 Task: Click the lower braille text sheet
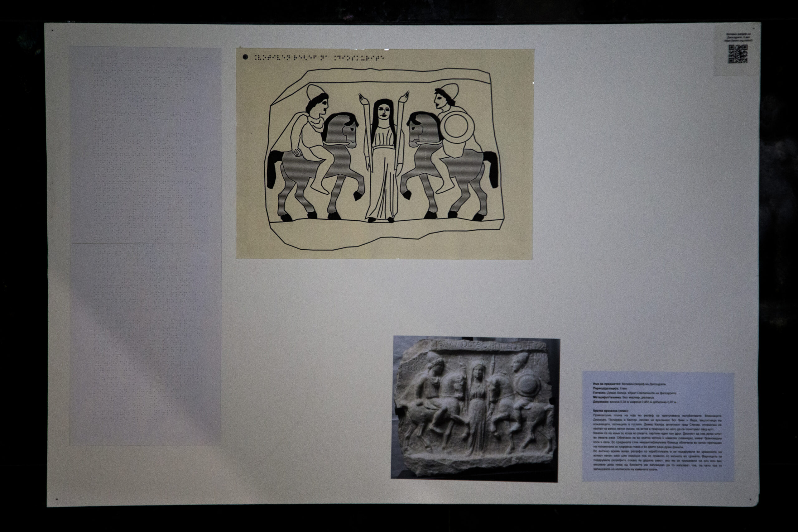click(145, 344)
